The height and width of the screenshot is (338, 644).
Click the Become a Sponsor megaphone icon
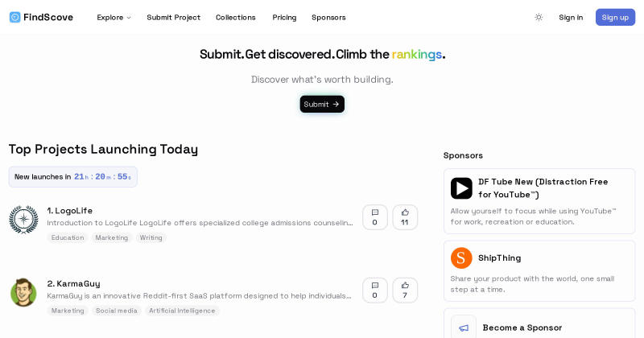point(464,328)
